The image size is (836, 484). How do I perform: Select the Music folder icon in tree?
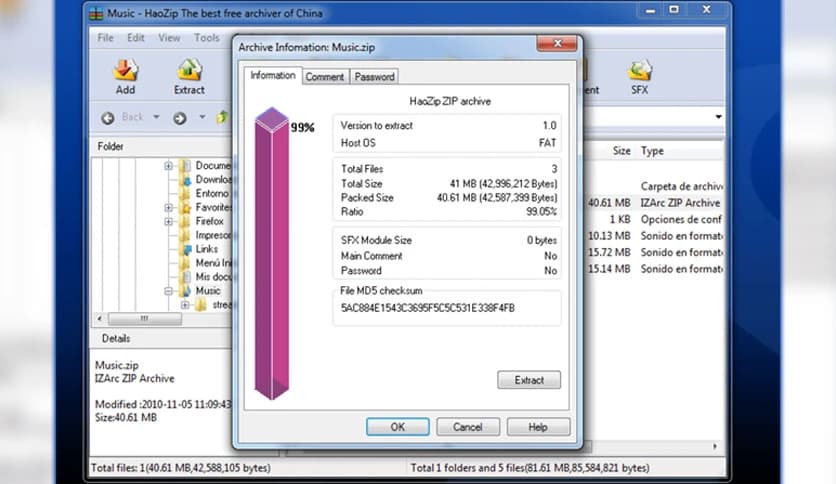click(x=184, y=291)
